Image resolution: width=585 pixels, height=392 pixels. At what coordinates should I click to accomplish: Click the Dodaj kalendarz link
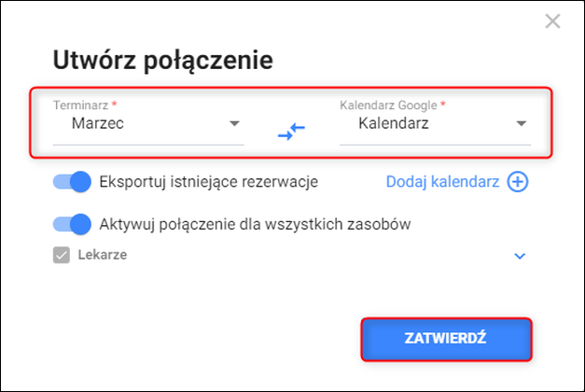442,182
